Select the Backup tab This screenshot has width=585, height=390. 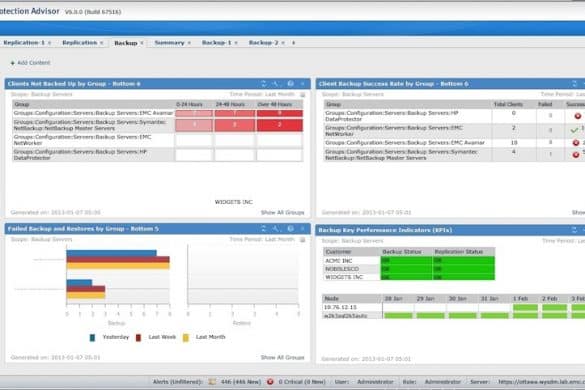(x=126, y=43)
